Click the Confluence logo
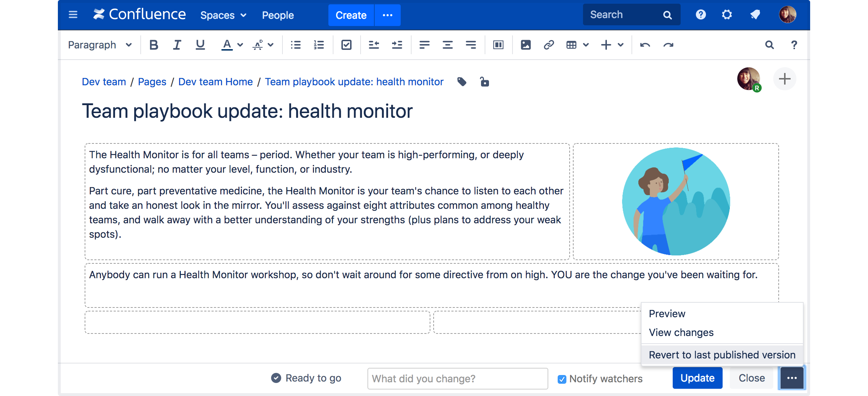The image size is (868, 396). [139, 14]
